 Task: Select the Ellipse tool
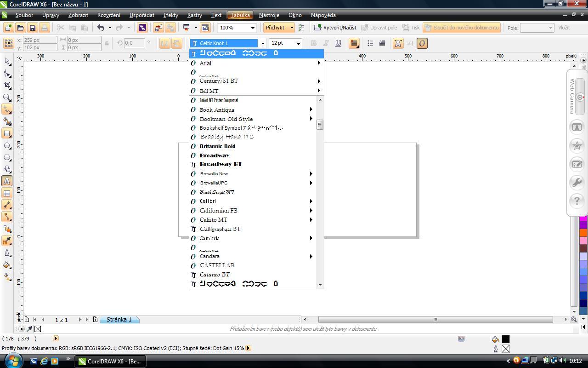[7, 145]
